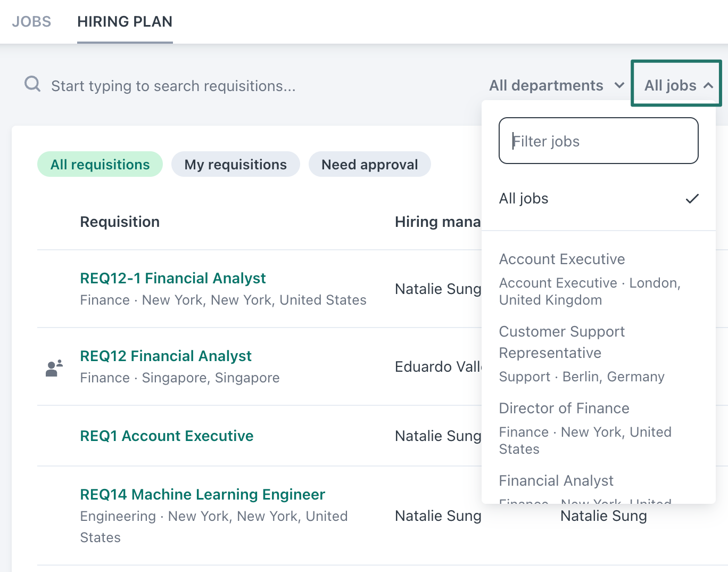Click the search magnifier icon
The width and height of the screenshot is (728, 572).
(x=32, y=84)
